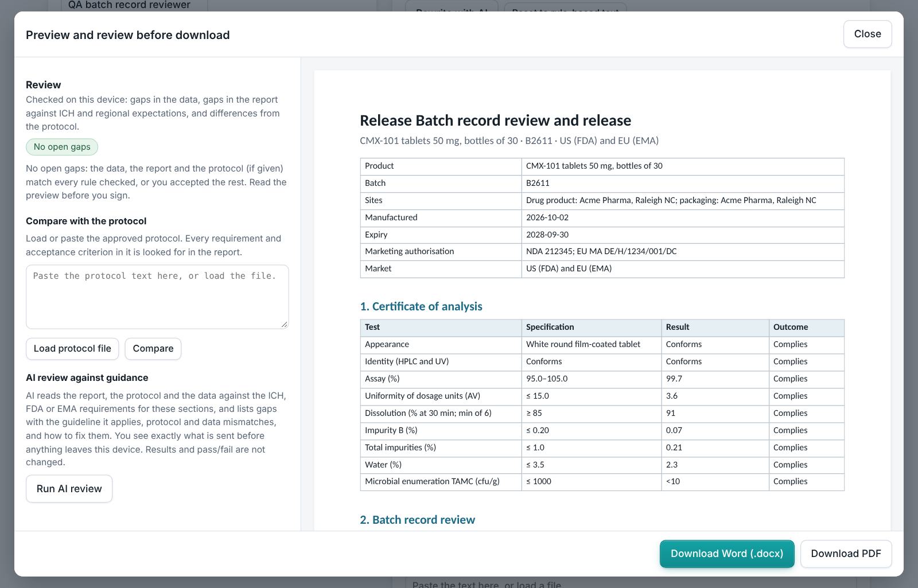The width and height of the screenshot is (918, 588).
Task: Click the Assay (%) row label
Action: [x=382, y=379]
